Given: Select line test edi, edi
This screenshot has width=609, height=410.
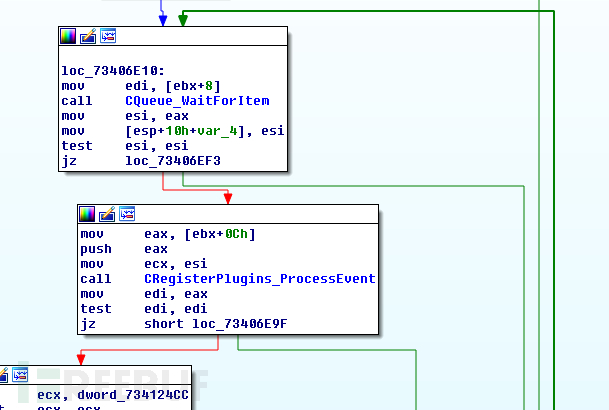Looking at the screenshot, I should pyautogui.click(x=144, y=309).
